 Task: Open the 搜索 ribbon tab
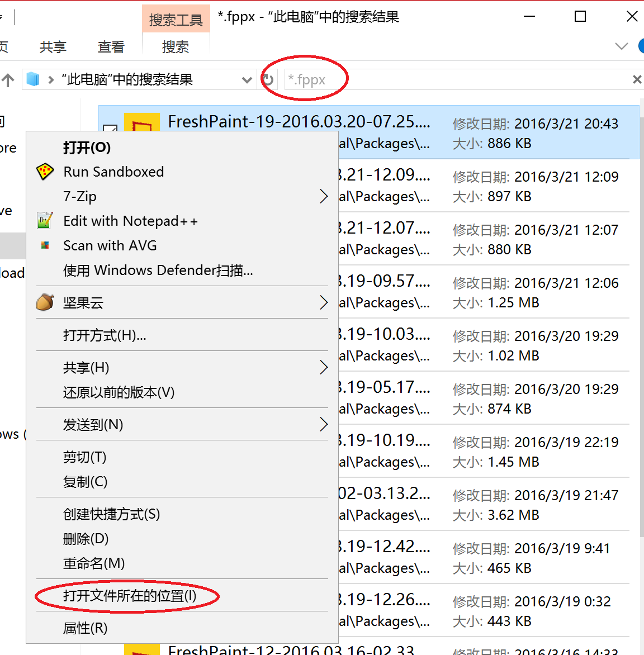pos(176,47)
